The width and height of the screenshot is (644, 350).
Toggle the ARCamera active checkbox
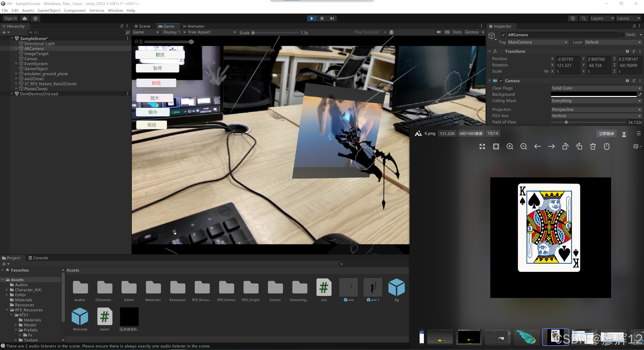pyautogui.click(x=504, y=35)
